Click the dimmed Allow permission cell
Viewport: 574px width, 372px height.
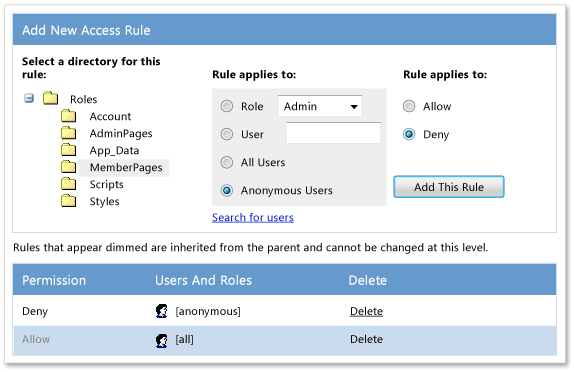[x=36, y=339]
